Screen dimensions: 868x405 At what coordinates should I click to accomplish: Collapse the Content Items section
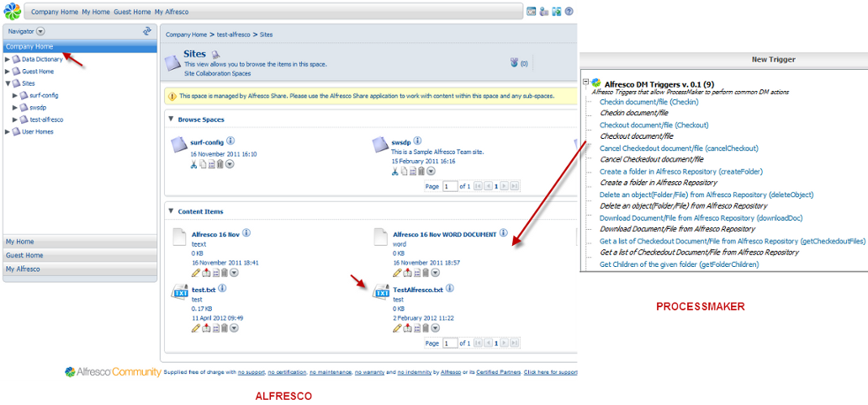click(x=172, y=211)
